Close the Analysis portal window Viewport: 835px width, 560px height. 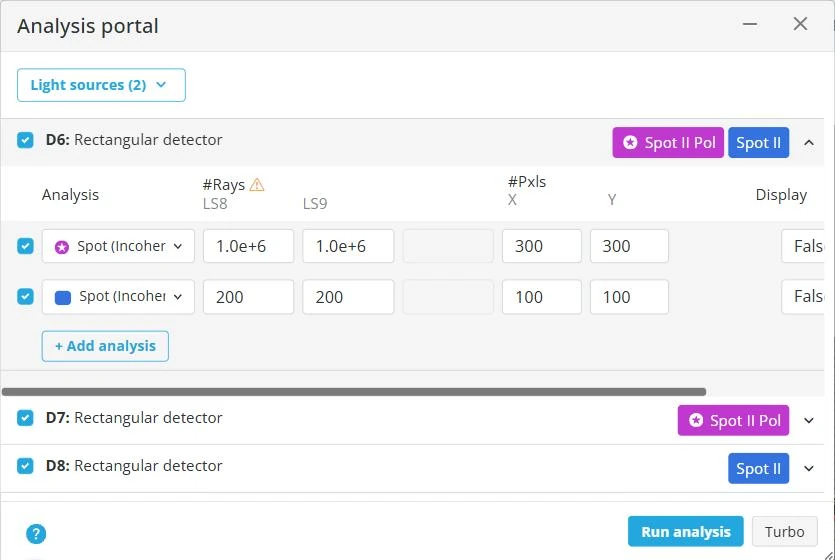tap(800, 24)
